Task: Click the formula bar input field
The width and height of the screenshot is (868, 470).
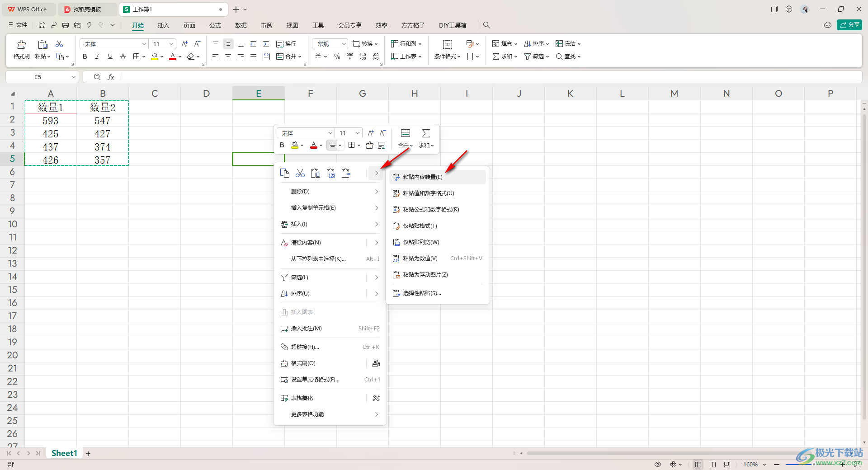Action: [x=491, y=77]
